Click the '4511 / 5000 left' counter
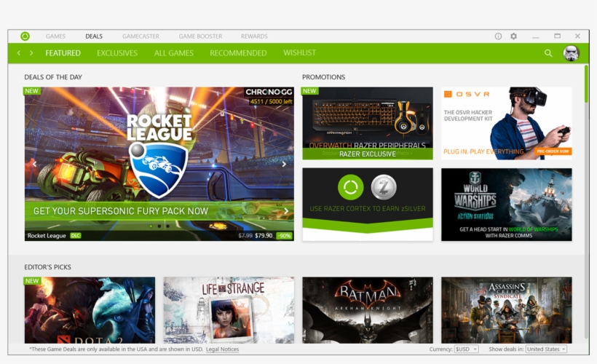 point(271,101)
